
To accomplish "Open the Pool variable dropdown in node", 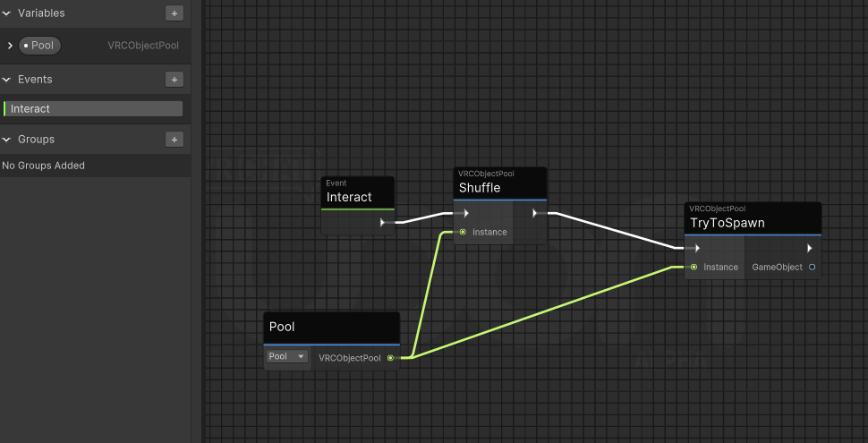I will click(286, 356).
